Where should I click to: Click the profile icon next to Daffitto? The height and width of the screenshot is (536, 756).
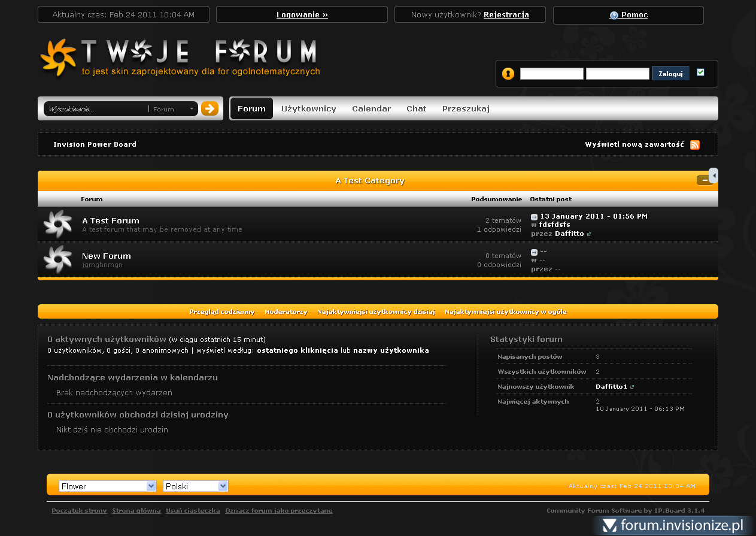tap(589, 234)
